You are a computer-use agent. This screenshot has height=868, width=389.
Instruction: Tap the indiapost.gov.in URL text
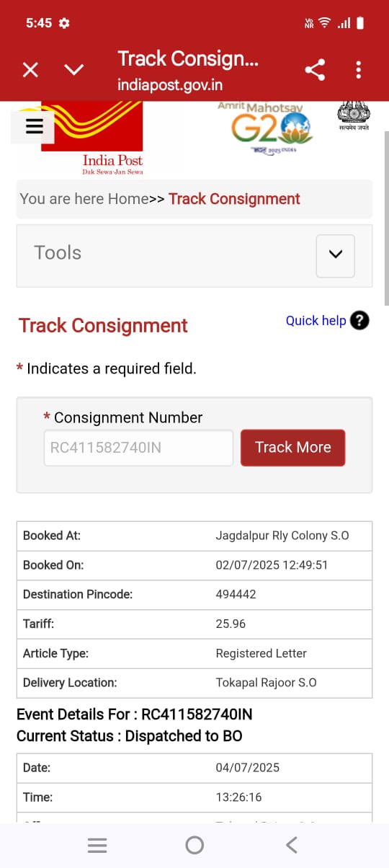point(170,85)
